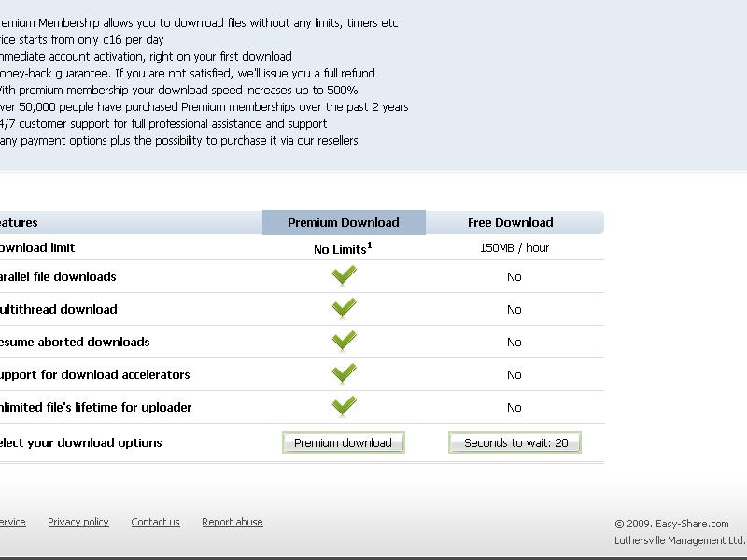Open the Privacy policy link
This screenshot has height=560, width=747.
78,522
